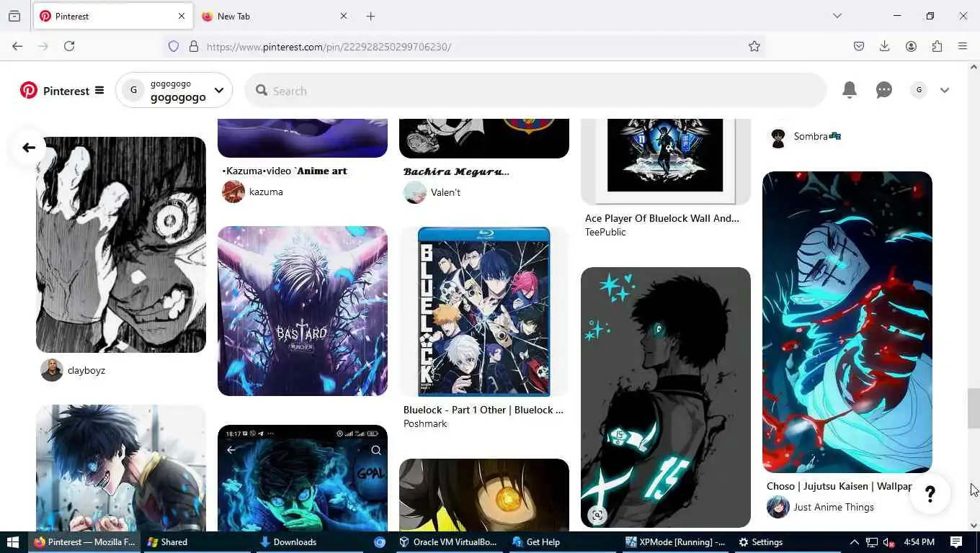Visit the Just Anime Things profile
The height and width of the screenshot is (553, 980).
coord(834,507)
